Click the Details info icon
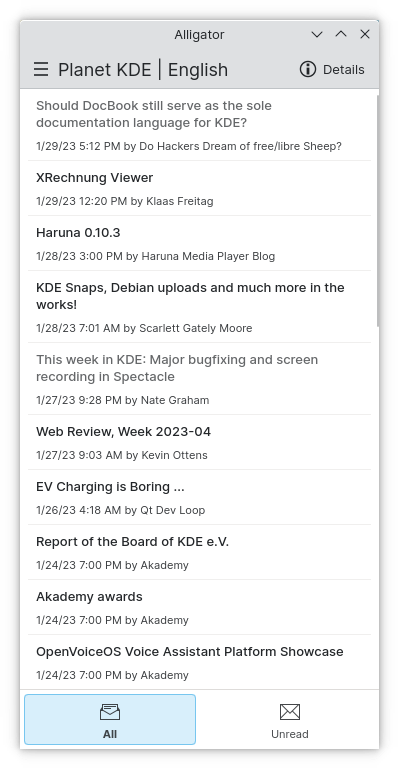399x769 pixels. (308, 70)
